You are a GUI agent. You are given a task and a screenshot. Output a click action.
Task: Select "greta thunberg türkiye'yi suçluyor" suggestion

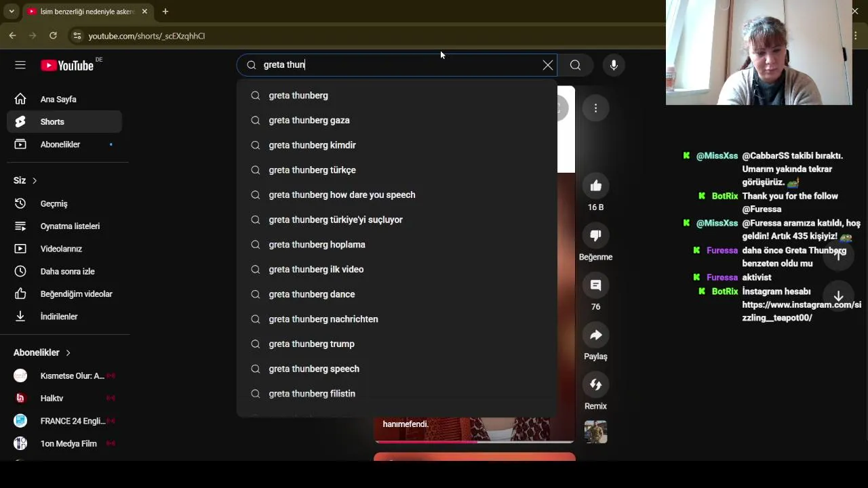397,220
